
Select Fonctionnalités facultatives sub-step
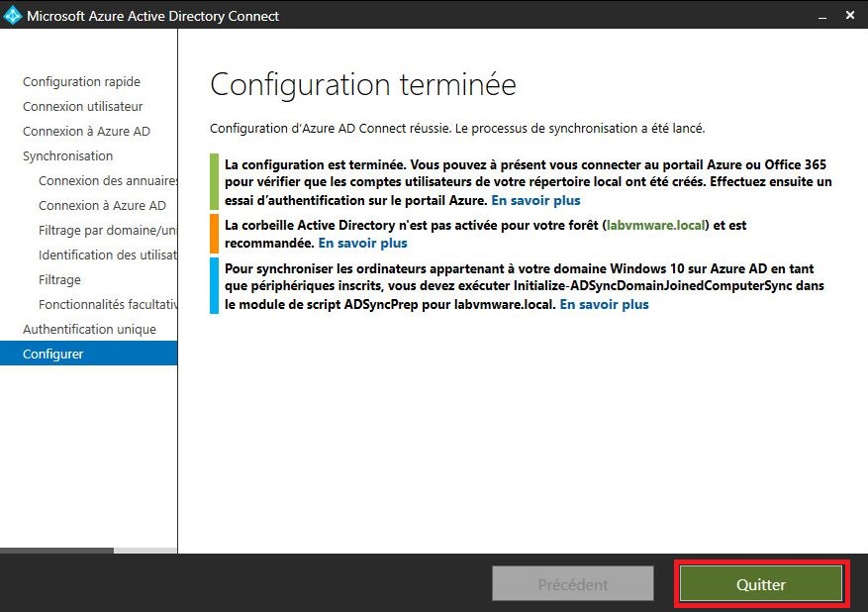coord(108,305)
